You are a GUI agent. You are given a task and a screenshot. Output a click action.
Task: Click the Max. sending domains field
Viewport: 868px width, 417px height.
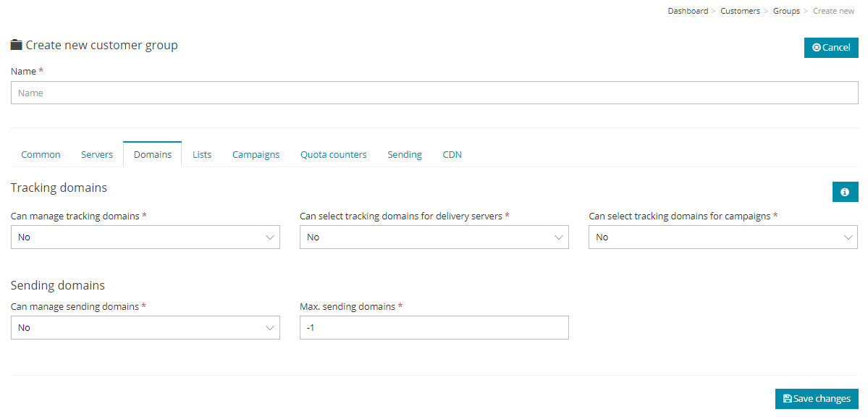point(434,328)
